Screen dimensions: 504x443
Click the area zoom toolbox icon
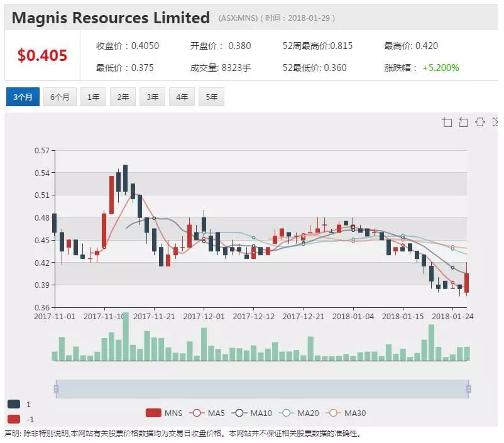[447, 122]
